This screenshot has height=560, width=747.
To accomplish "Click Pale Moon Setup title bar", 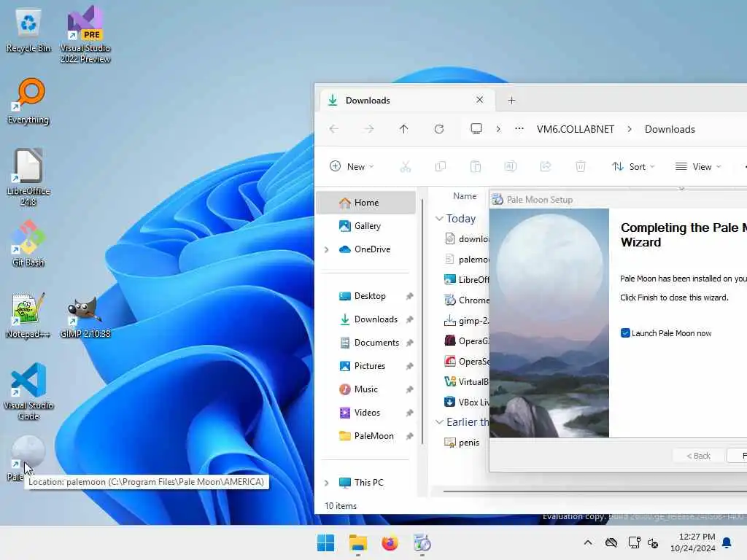I will click(x=618, y=200).
